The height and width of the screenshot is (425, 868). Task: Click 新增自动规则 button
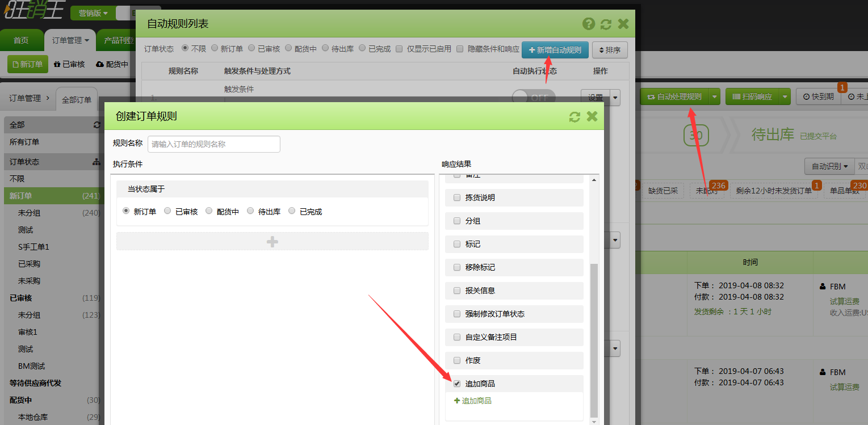click(x=555, y=50)
